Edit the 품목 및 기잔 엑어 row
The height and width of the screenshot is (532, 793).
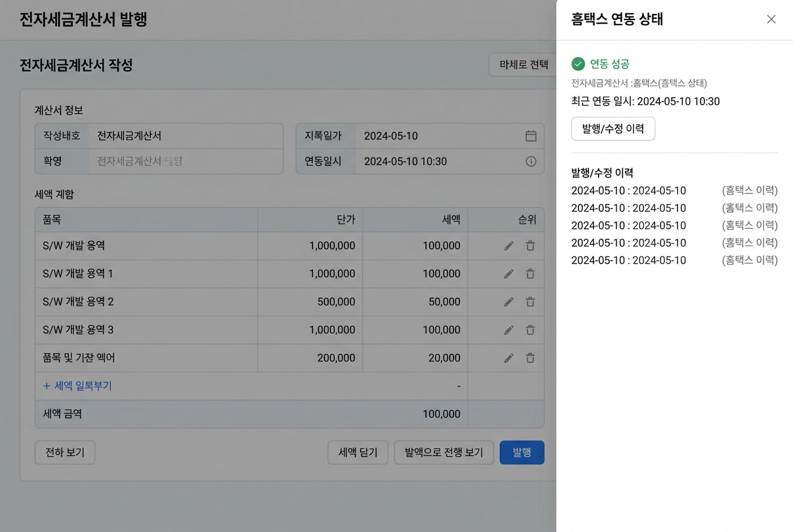point(509,358)
